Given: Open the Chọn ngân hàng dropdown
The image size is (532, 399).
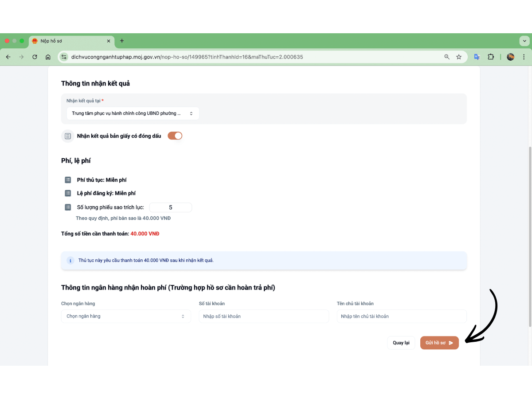Looking at the screenshot, I should pyautogui.click(x=126, y=316).
